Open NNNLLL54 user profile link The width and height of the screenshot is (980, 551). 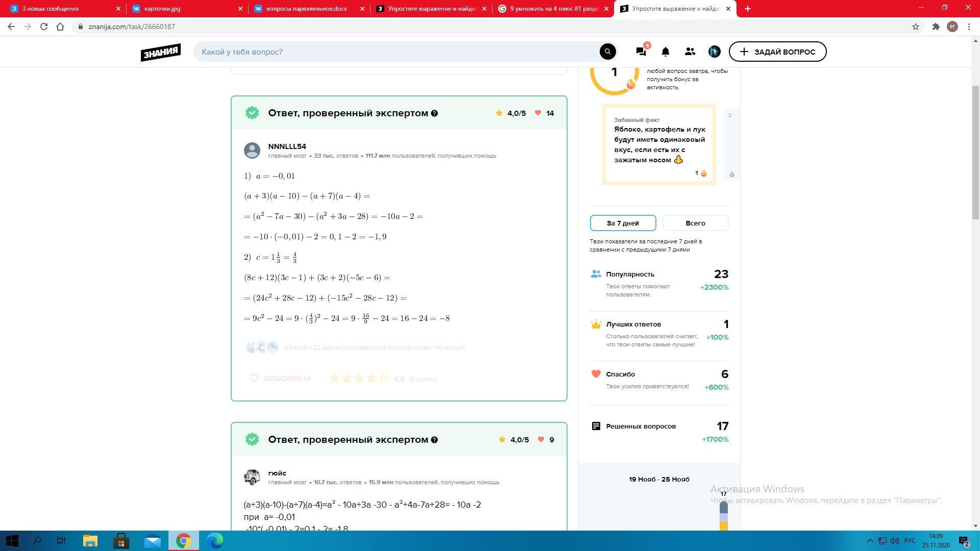click(x=287, y=146)
